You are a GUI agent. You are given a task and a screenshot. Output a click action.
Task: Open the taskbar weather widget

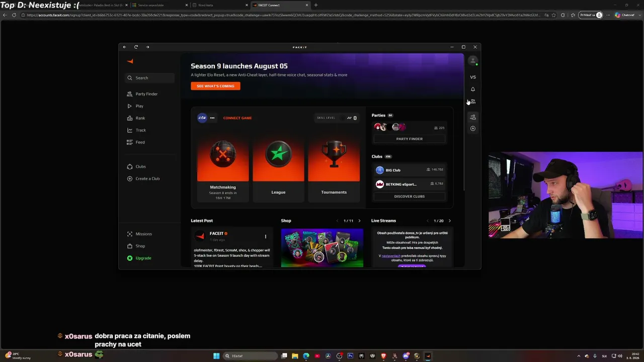(x=18, y=356)
